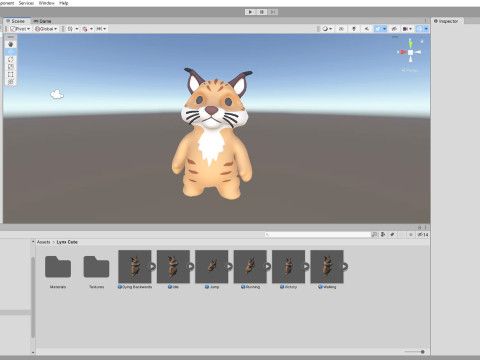This screenshot has height=360, width=480.
Task: Open the draw mode shading dropdown
Action: (327, 29)
